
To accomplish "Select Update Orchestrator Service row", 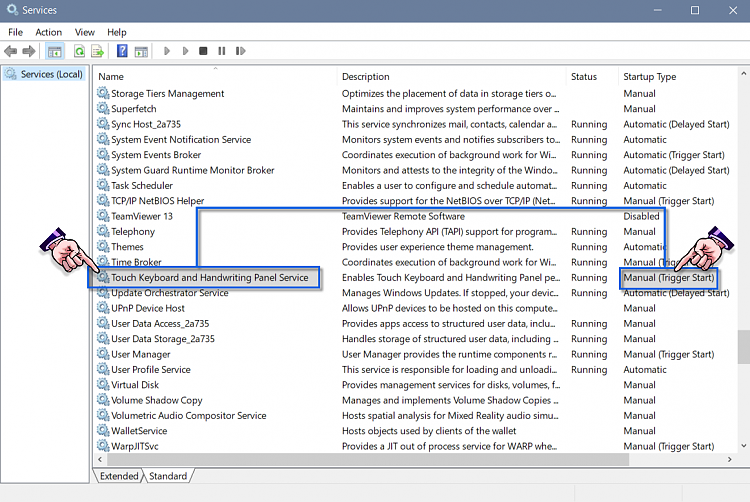I will [x=170, y=293].
